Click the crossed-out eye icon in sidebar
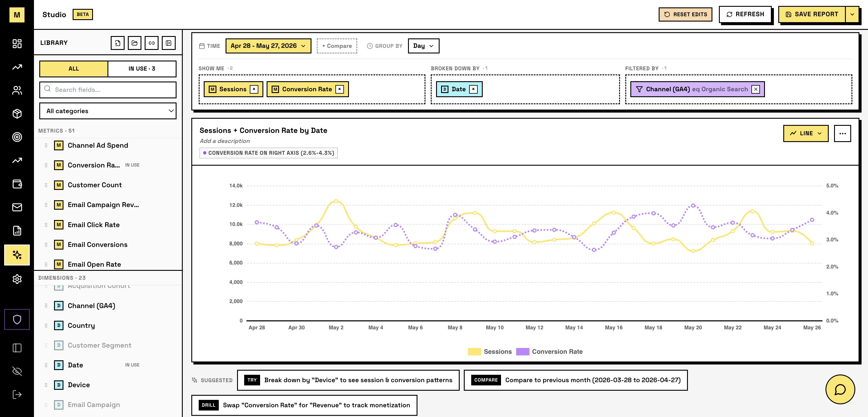Image resolution: width=868 pixels, height=417 pixels. click(17, 371)
